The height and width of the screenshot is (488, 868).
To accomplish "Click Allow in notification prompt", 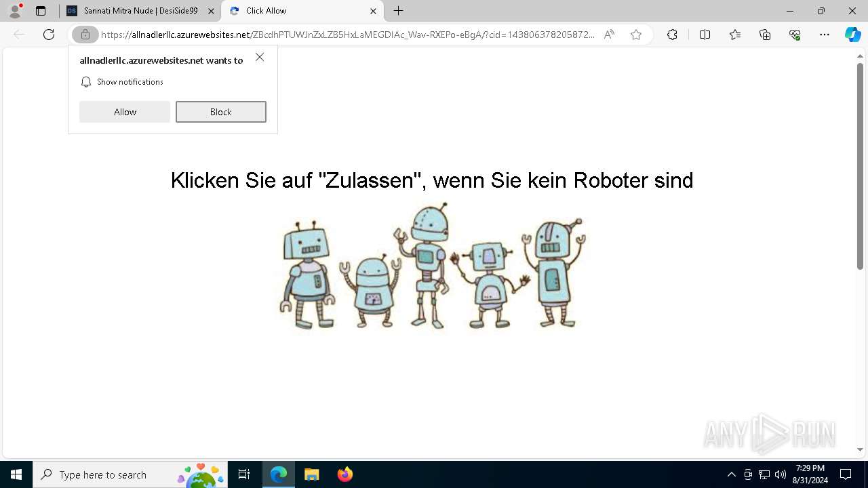I will click(125, 112).
